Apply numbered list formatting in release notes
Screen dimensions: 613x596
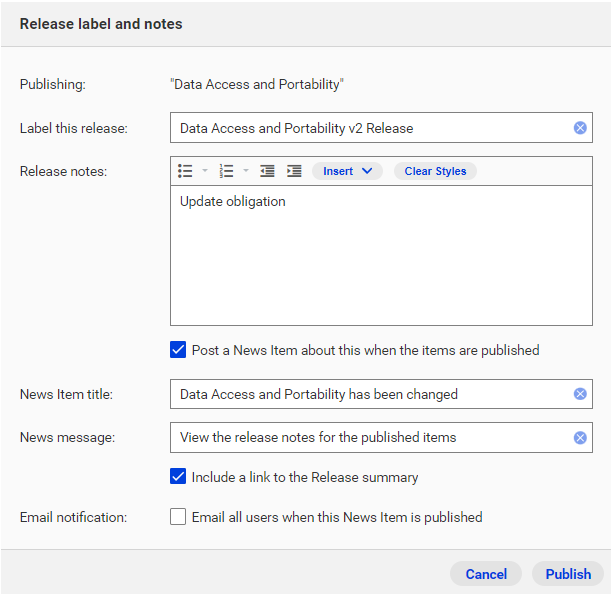(226, 171)
